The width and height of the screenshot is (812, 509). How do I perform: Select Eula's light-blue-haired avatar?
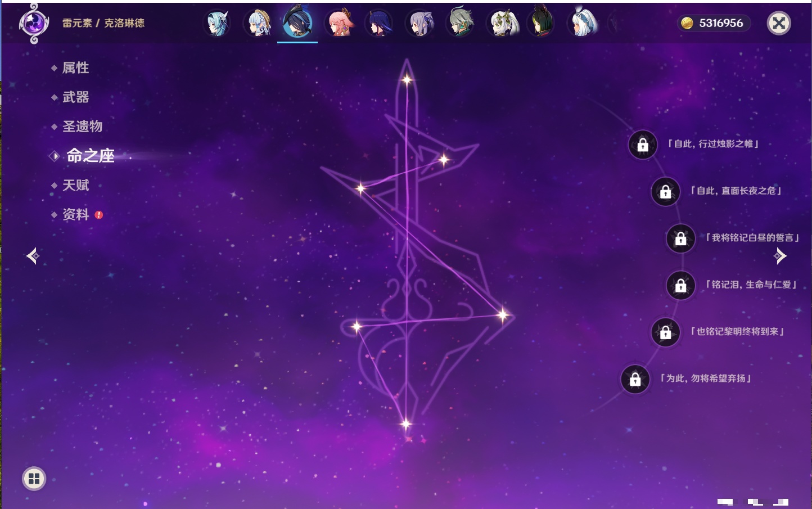(x=216, y=23)
